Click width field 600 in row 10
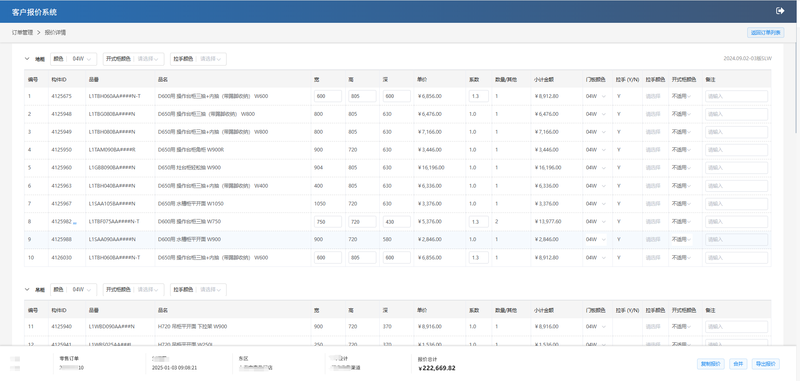 click(x=328, y=258)
